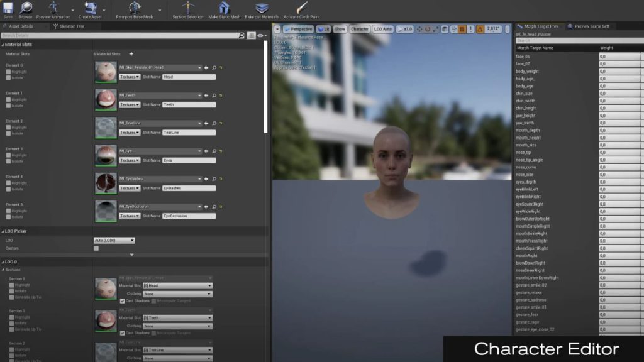
Task: Open the Perspective viewport dropdown
Action: (x=299, y=28)
